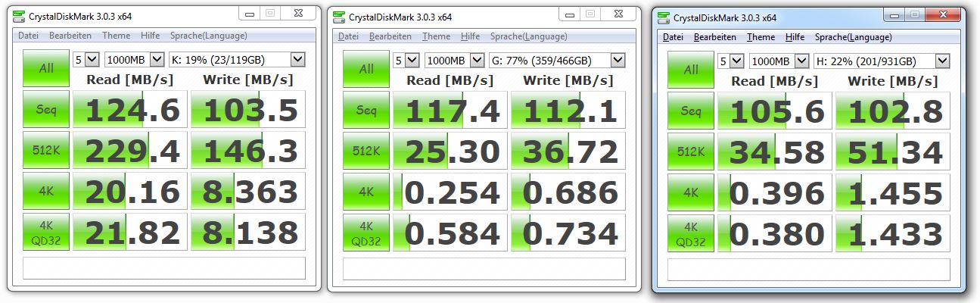
Task: Select the 105.6 sequential read result
Action: point(775,111)
